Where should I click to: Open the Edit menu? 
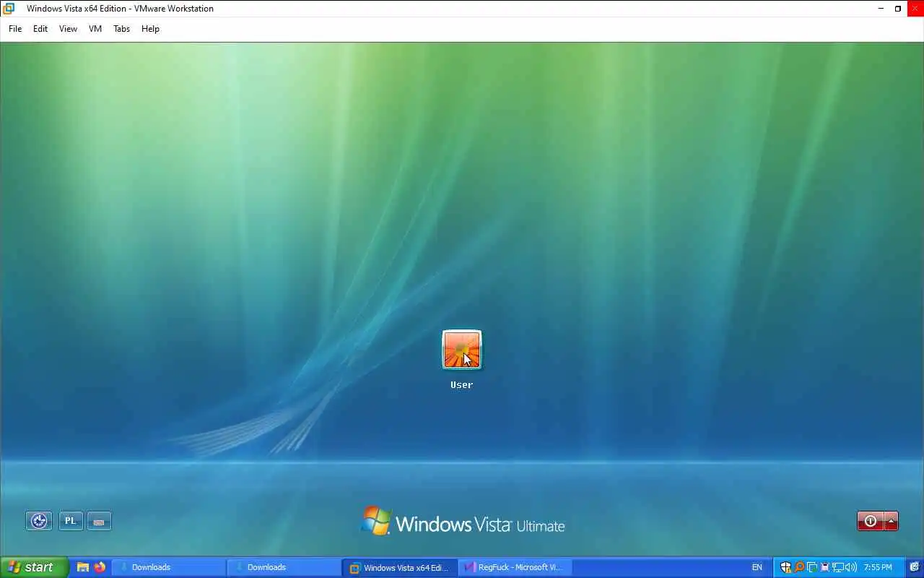[40, 29]
